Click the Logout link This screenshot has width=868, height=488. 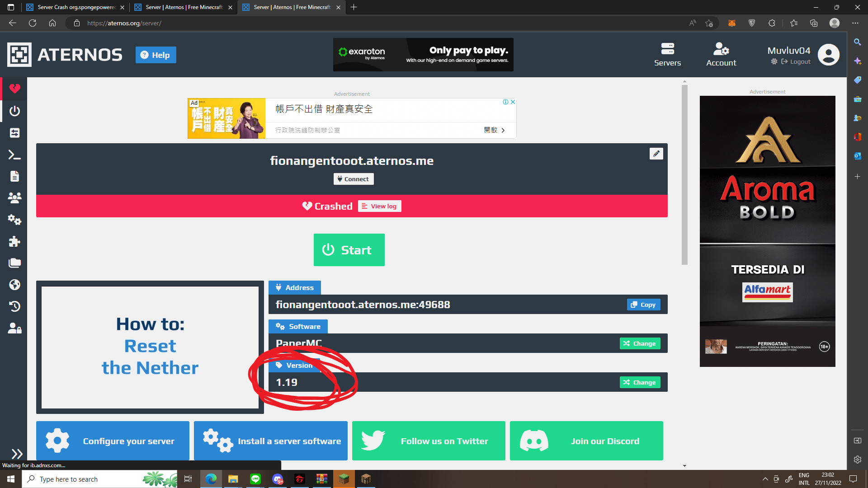(x=796, y=62)
